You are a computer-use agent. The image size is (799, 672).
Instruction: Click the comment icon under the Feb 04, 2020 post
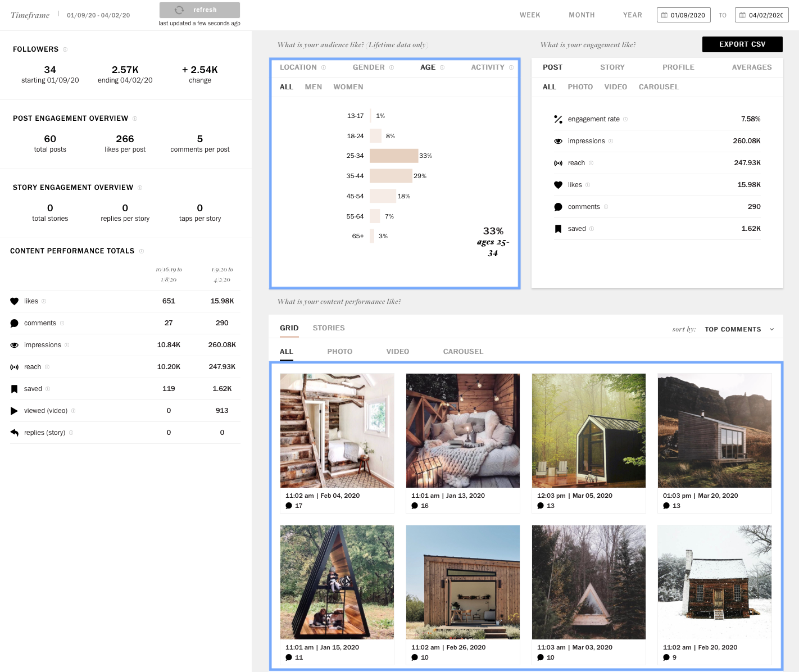point(289,506)
